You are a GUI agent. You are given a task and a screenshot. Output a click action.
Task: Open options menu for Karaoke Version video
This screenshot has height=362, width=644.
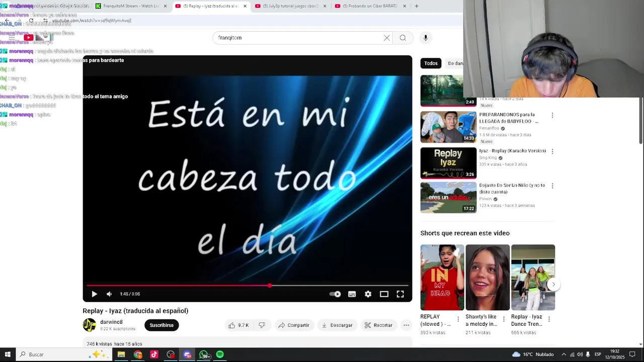click(x=552, y=151)
